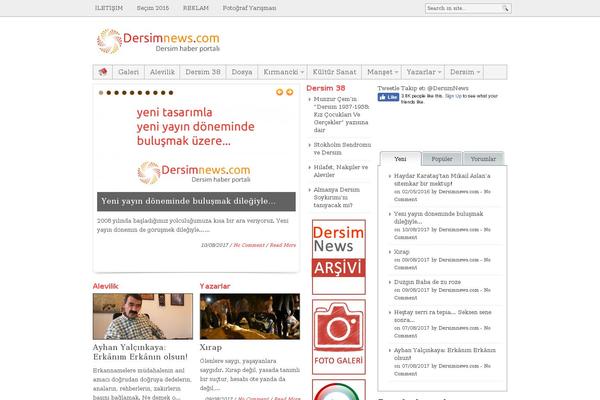Open the Dersim News Arşivi banner
This screenshot has height=400, width=600.
339,257
